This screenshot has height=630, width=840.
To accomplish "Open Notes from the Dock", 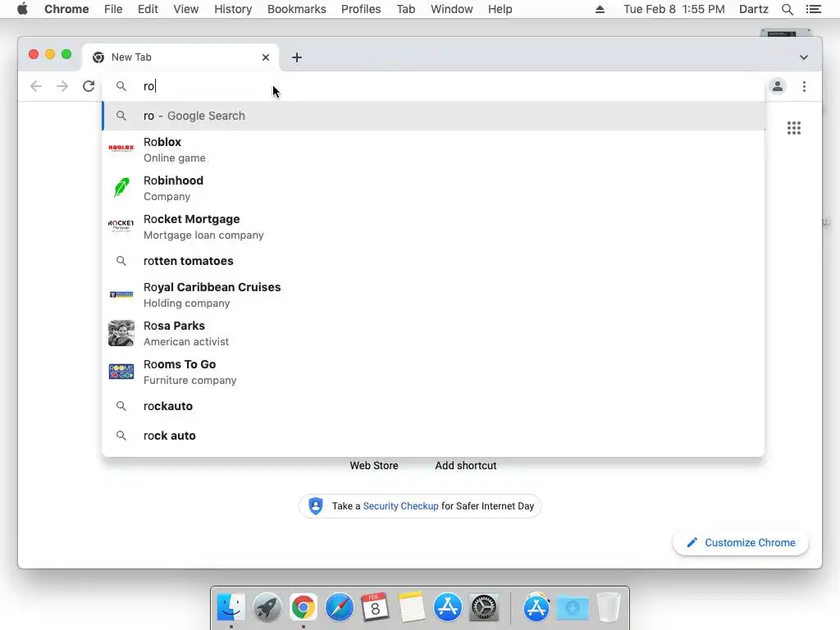I will click(412, 608).
